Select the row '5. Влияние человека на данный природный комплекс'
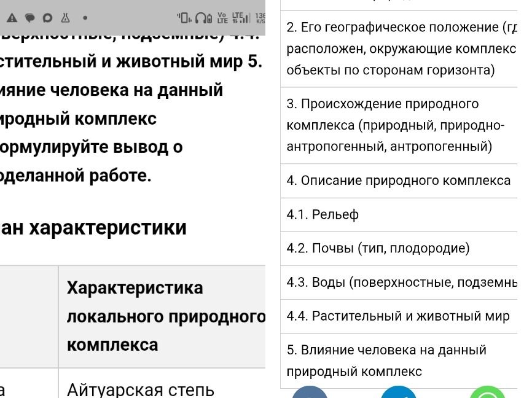Screen dimensions: 532x398 pos(399,361)
